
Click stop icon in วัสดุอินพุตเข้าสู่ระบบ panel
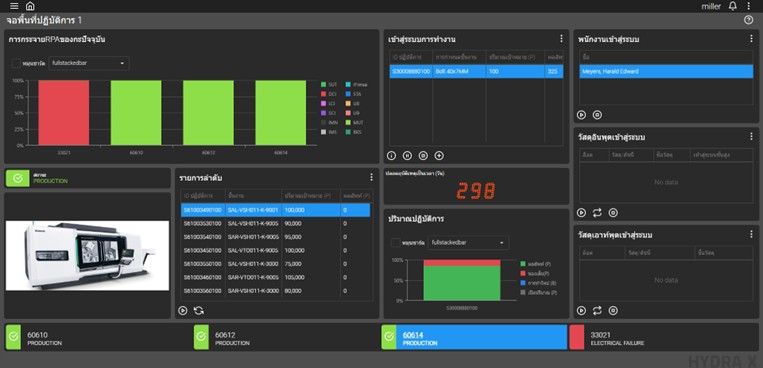pyautogui.click(x=613, y=213)
